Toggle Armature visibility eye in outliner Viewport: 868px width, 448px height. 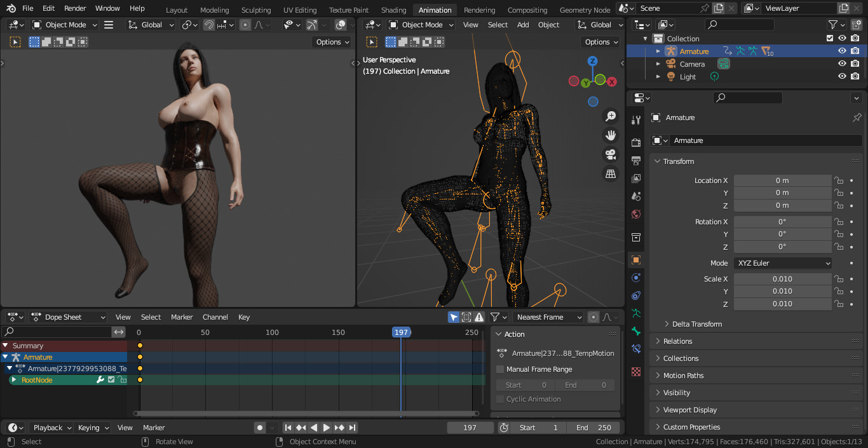[842, 51]
